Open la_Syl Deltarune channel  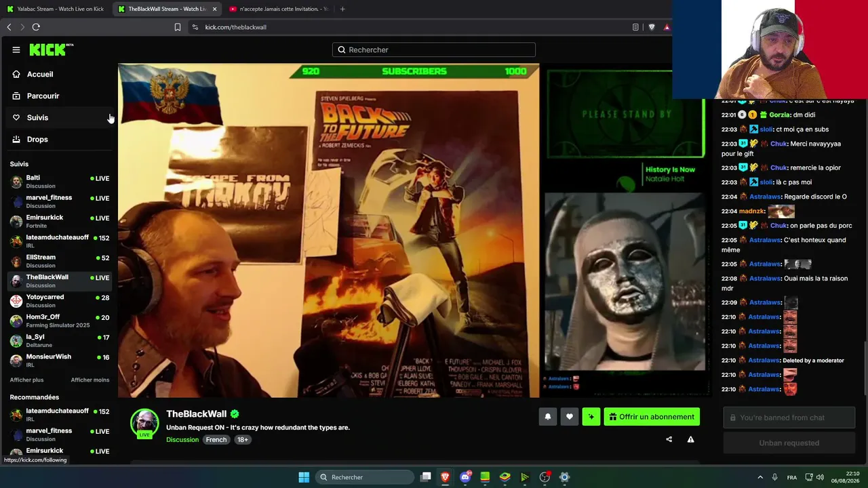point(60,340)
